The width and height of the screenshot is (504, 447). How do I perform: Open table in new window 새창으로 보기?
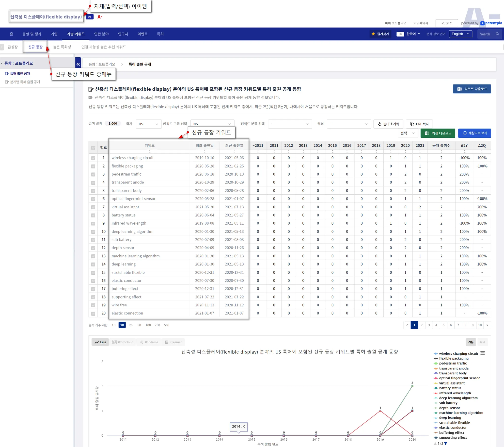[474, 133]
